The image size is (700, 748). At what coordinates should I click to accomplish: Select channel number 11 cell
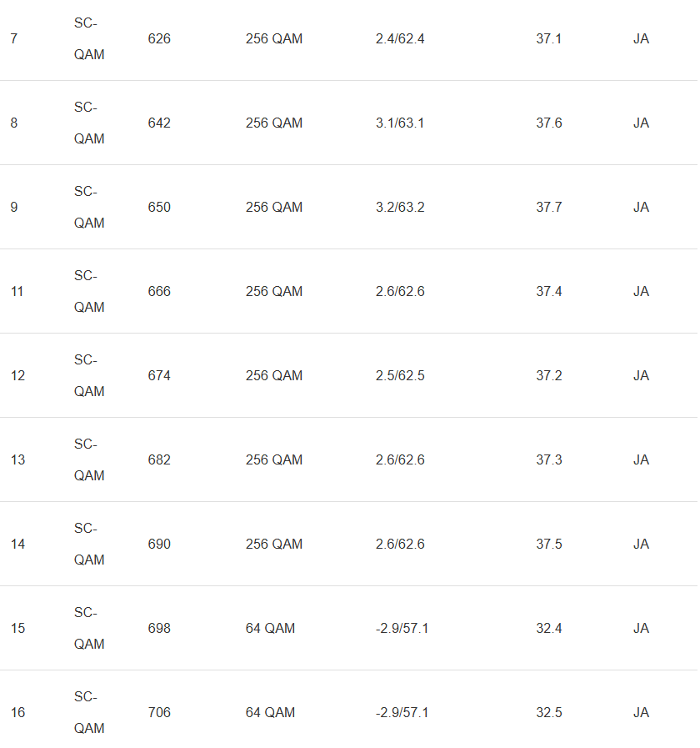(17, 292)
